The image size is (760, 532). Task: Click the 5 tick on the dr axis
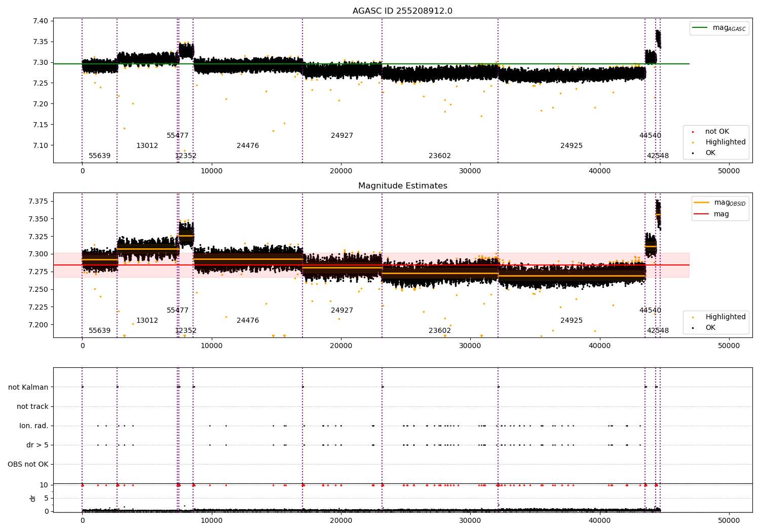(46, 498)
